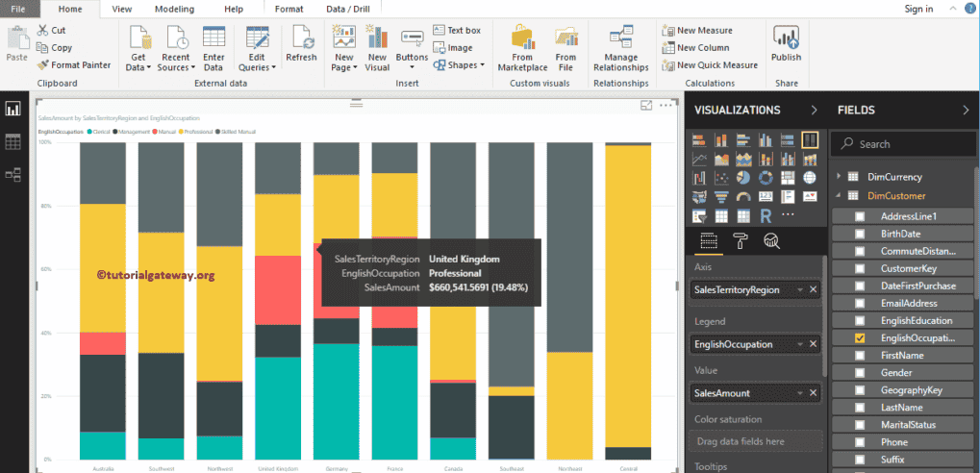Viewport: 980px width, 473px height.
Task: Open the Format paint roller tab
Action: click(740, 241)
